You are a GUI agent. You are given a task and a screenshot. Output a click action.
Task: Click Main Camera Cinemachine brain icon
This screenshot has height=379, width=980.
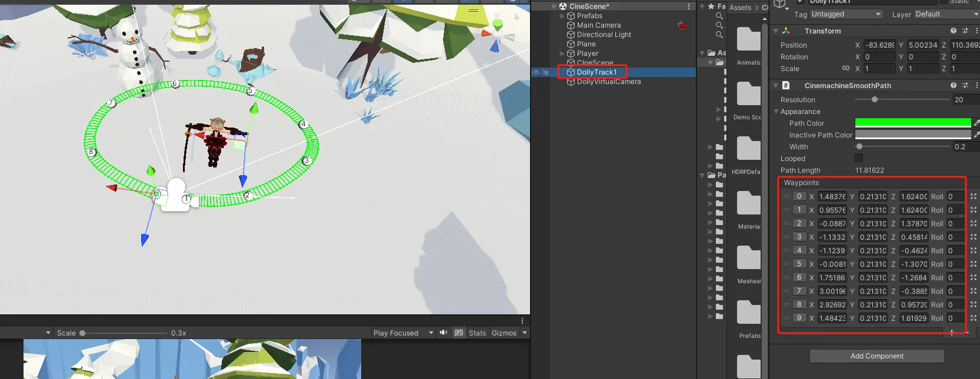(x=682, y=25)
